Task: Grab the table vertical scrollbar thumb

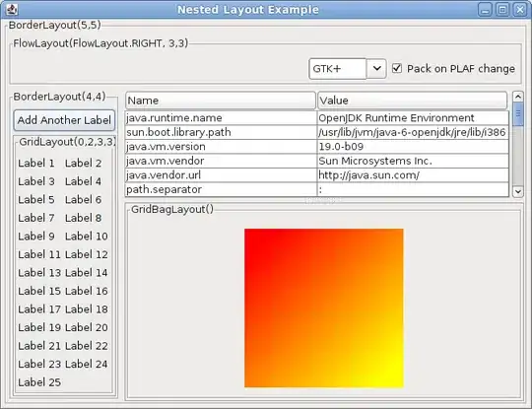Action: pos(518,114)
